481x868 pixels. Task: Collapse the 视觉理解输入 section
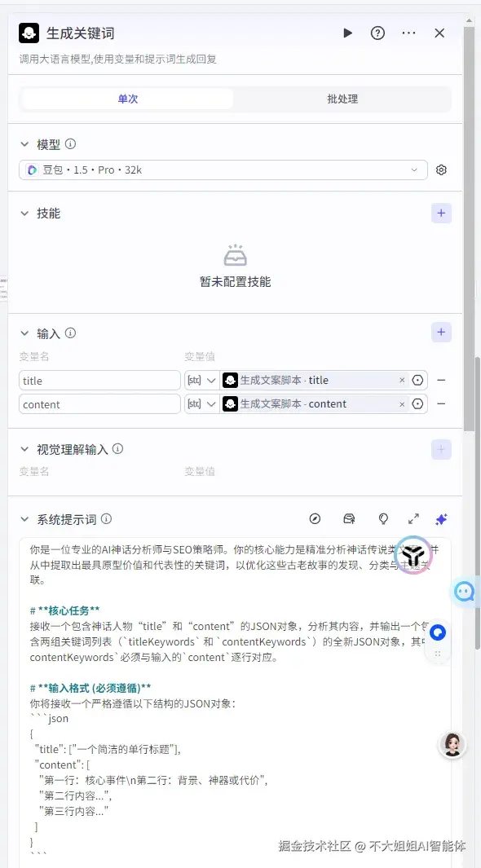[x=24, y=449]
